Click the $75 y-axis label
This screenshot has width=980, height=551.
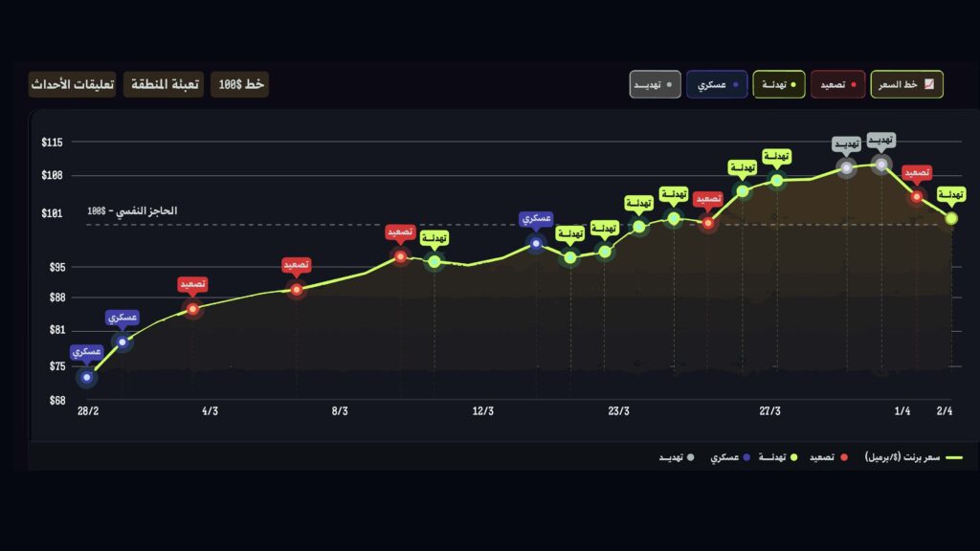tap(56, 366)
